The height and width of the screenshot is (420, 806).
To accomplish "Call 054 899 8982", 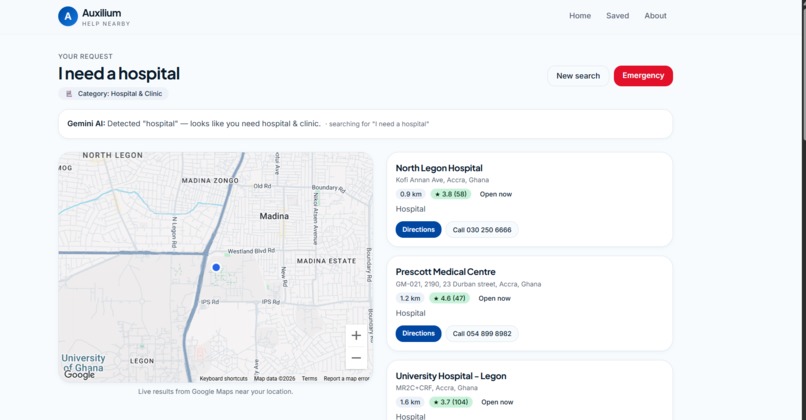I will click(x=482, y=334).
